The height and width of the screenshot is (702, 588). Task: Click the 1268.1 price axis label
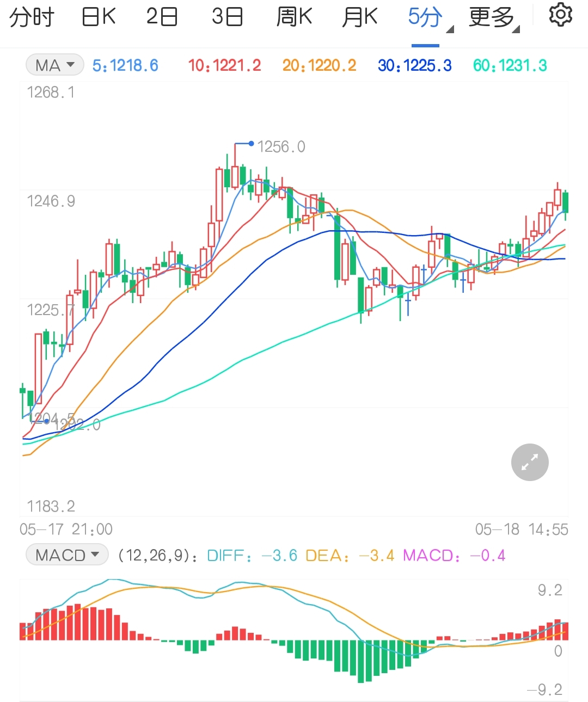51,93
